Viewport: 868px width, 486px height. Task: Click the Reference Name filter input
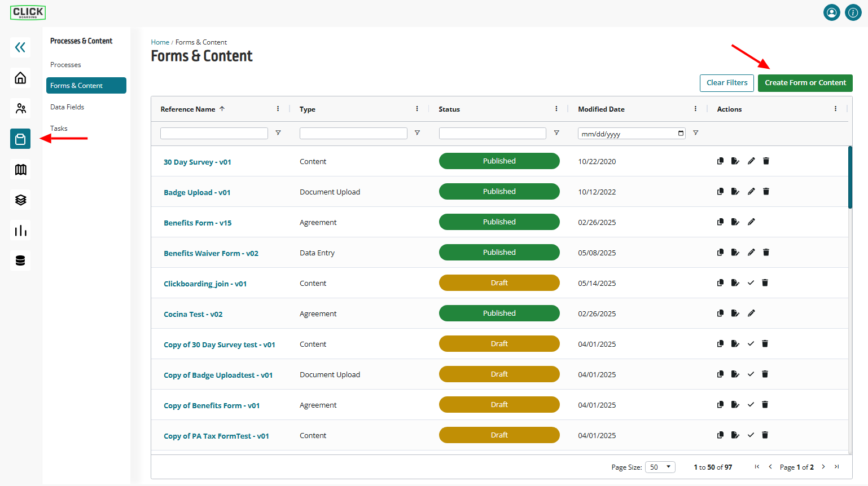pos(214,133)
